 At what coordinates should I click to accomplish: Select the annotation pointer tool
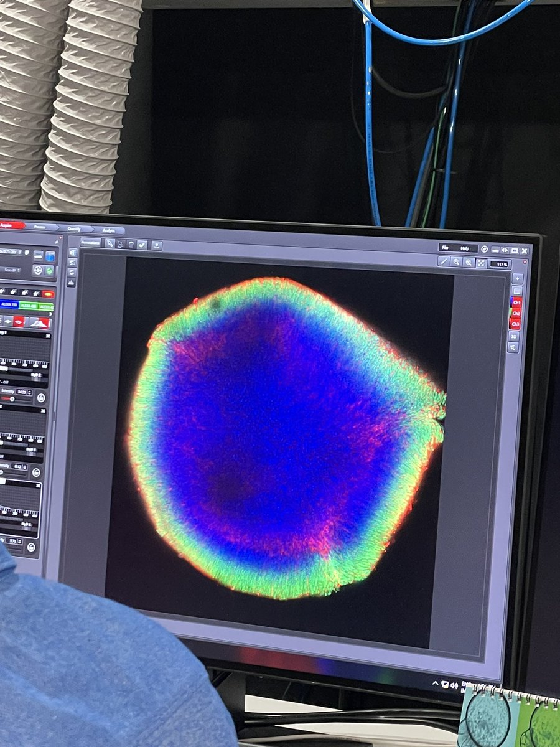(x=110, y=243)
